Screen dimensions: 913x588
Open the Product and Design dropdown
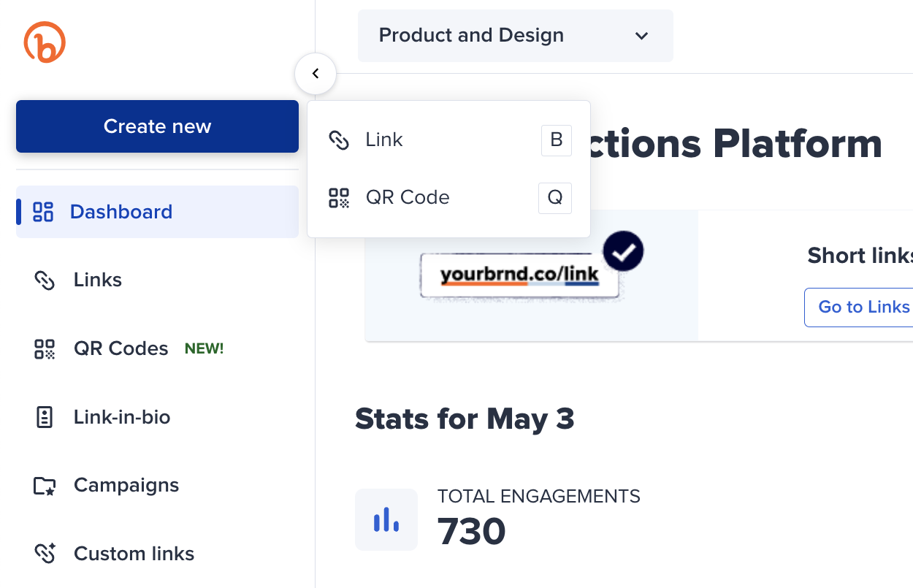[x=515, y=36]
